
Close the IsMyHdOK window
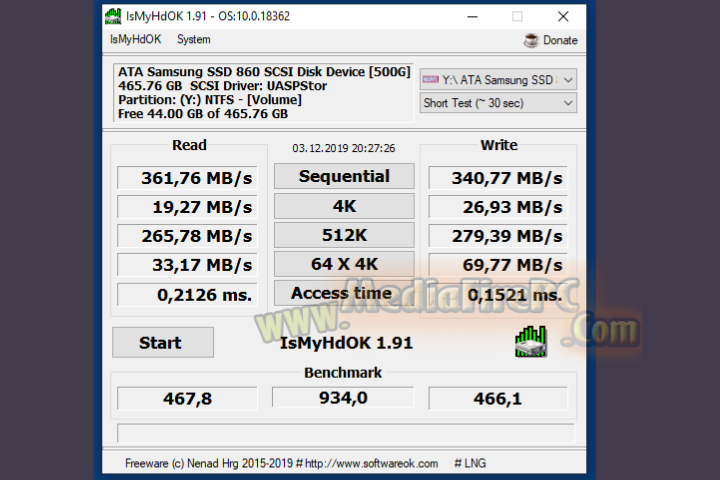(563, 17)
